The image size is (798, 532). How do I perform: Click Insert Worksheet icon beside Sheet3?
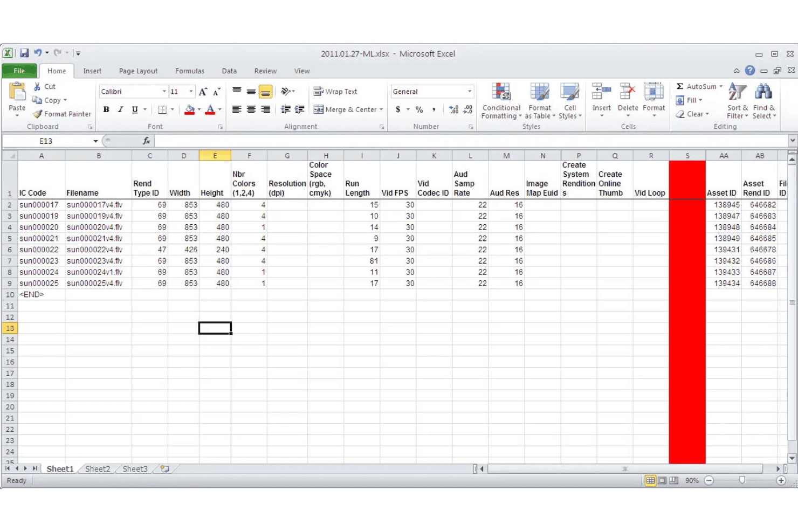(x=164, y=469)
